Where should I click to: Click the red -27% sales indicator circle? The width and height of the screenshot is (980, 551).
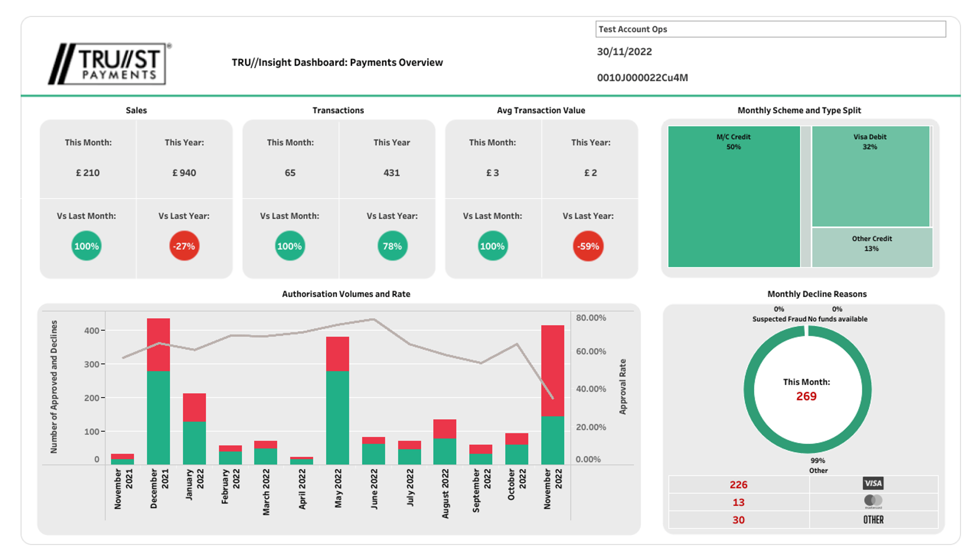click(184, 246)
